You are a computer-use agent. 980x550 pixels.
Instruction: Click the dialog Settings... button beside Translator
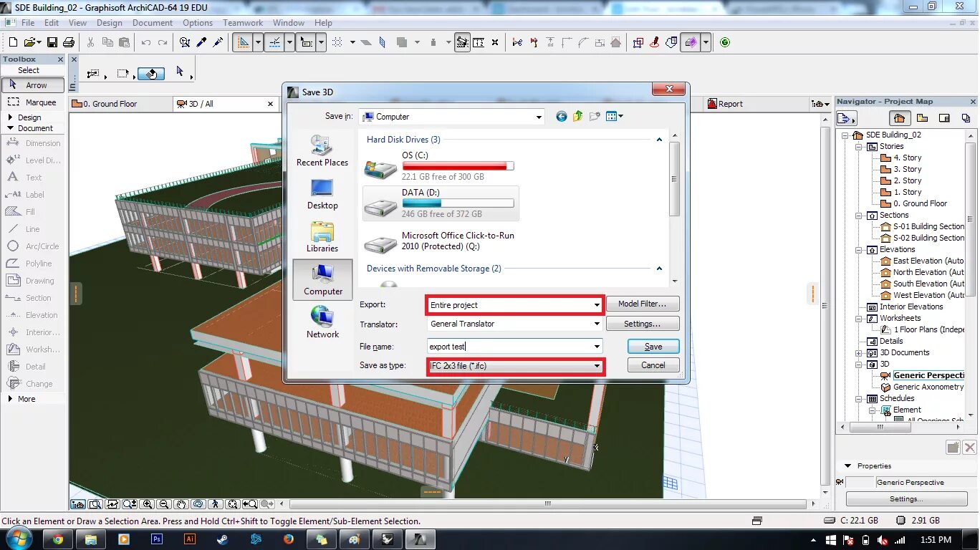pos(643,324)
